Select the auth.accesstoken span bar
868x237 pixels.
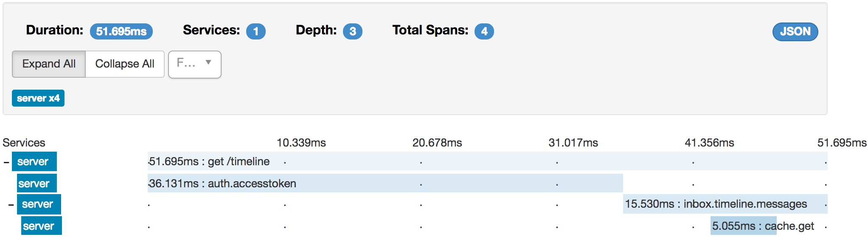point(385,183)
